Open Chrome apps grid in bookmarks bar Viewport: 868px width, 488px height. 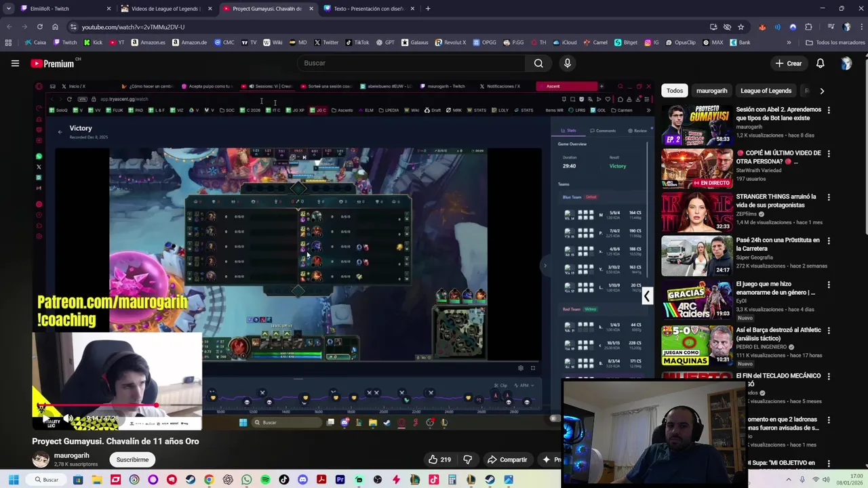click(8, 42)
